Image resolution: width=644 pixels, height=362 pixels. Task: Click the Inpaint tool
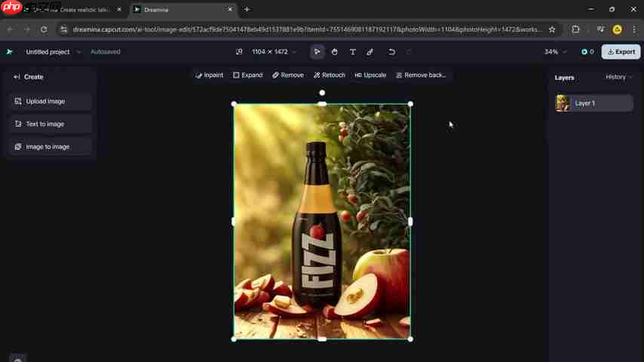209,75
